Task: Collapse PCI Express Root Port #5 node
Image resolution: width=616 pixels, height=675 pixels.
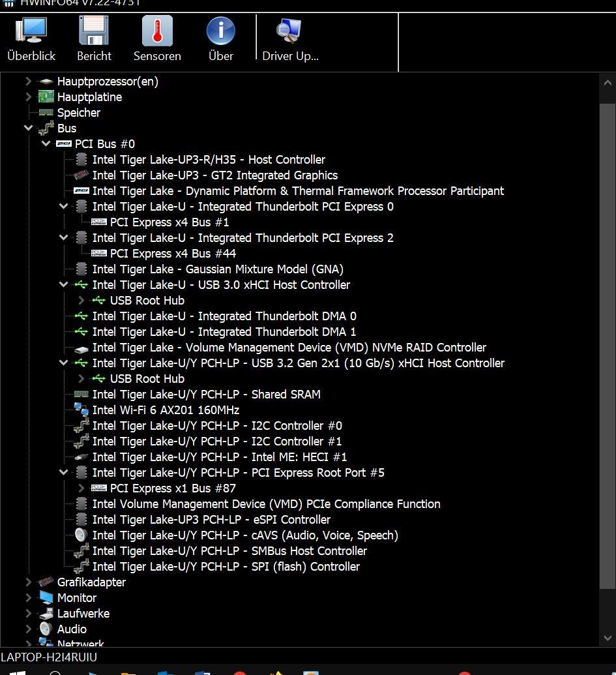Action: [64, 472]
